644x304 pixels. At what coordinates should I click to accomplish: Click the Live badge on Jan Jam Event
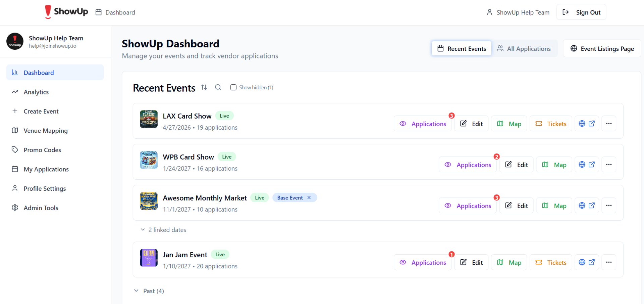[220, 255]
